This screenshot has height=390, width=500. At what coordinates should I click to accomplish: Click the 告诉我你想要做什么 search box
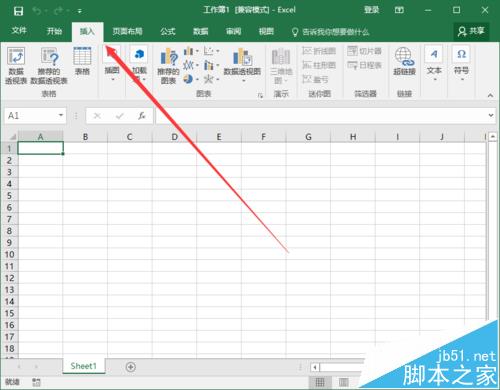point(331,32)
